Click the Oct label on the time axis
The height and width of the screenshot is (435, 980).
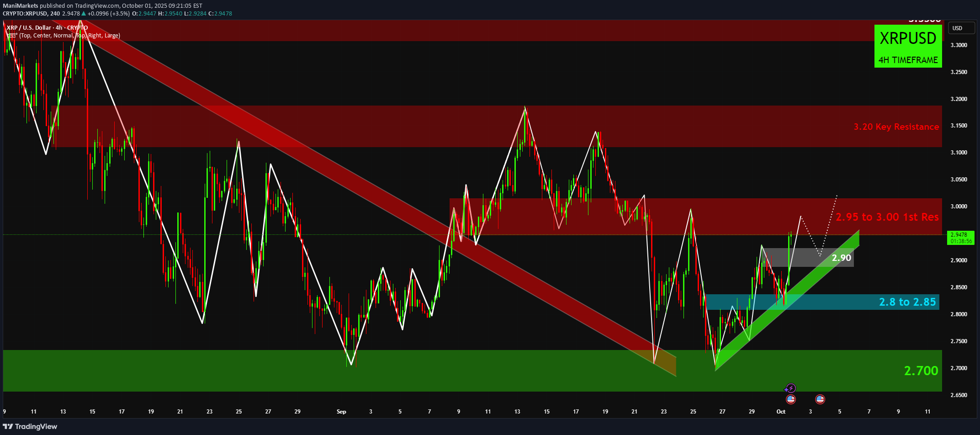click(x=781, y=412)
